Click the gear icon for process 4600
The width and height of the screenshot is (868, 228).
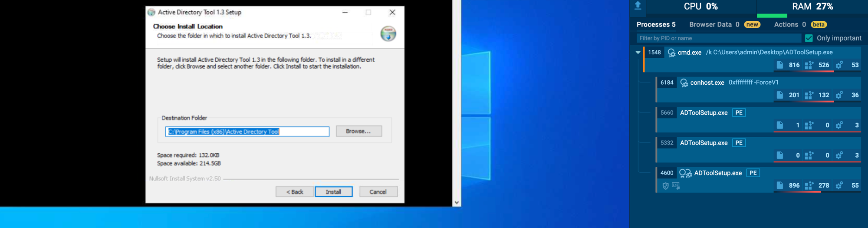pos(839,185)
